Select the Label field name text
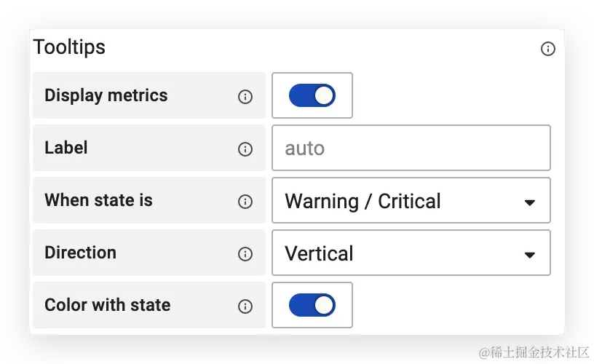This screenshot has width=594, height=364. (x=66, y=147)
